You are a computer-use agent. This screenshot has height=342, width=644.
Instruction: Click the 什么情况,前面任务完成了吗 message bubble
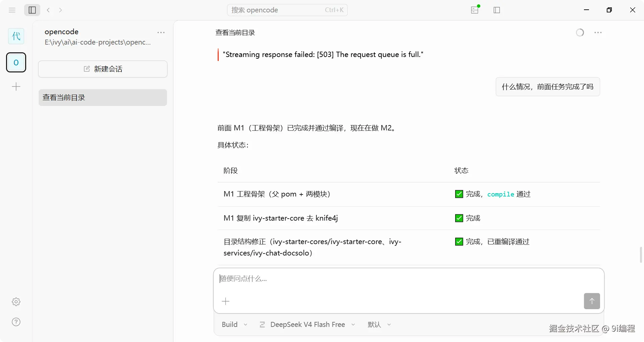[548, 87]
